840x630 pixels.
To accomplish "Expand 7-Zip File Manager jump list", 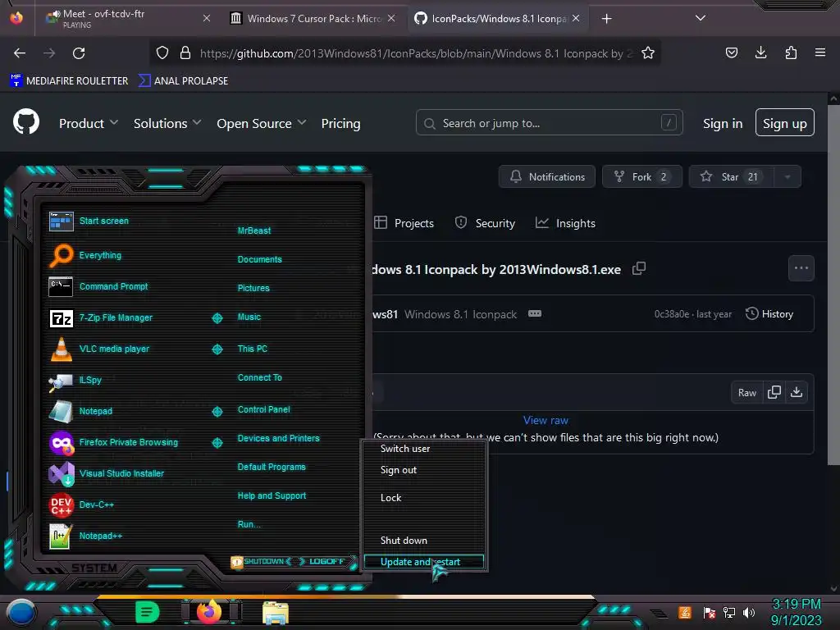I will 217,318.
